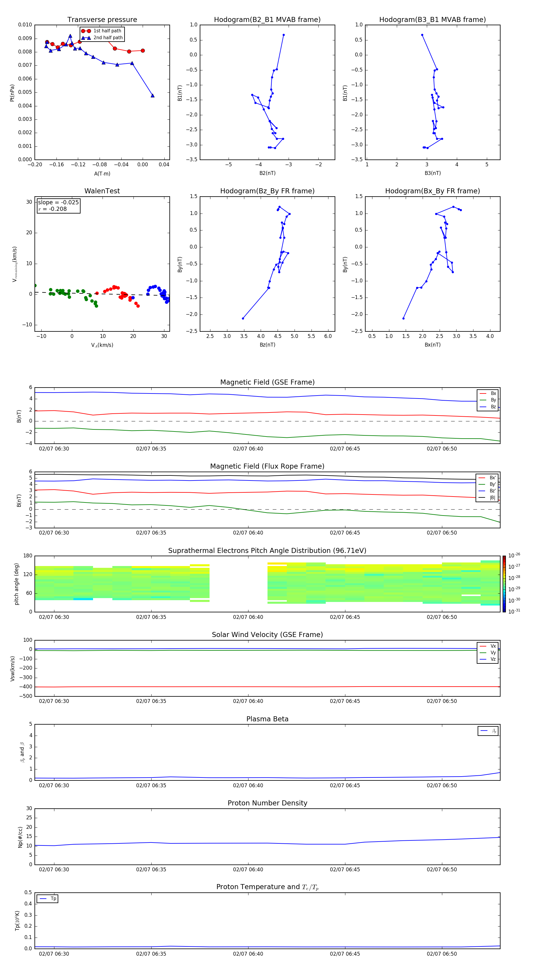This screenshot has height=980, width=535.
Task: Click the 'Hodogram(B3_B1 MVAB frame)' title
Action: [432, 20]
